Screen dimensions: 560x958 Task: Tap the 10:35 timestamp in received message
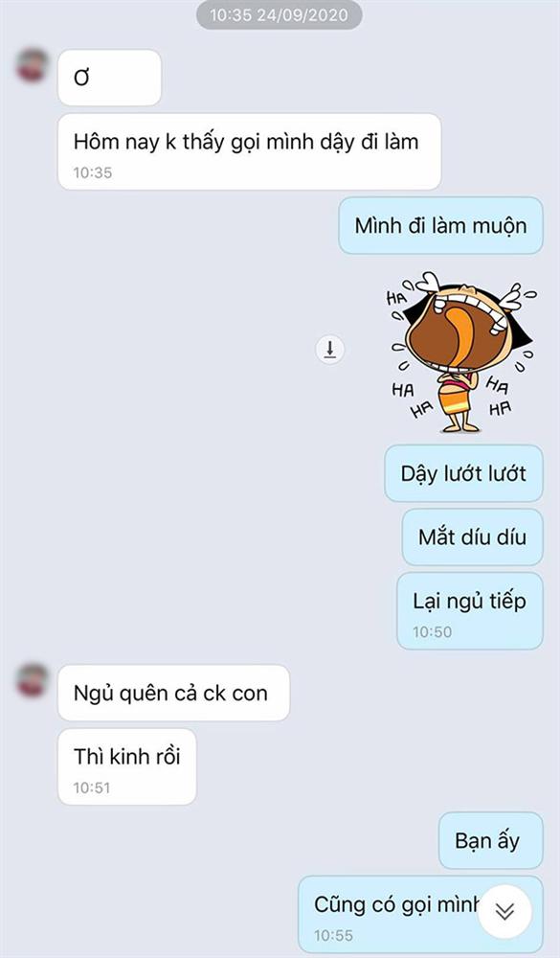tap(93, 172)
